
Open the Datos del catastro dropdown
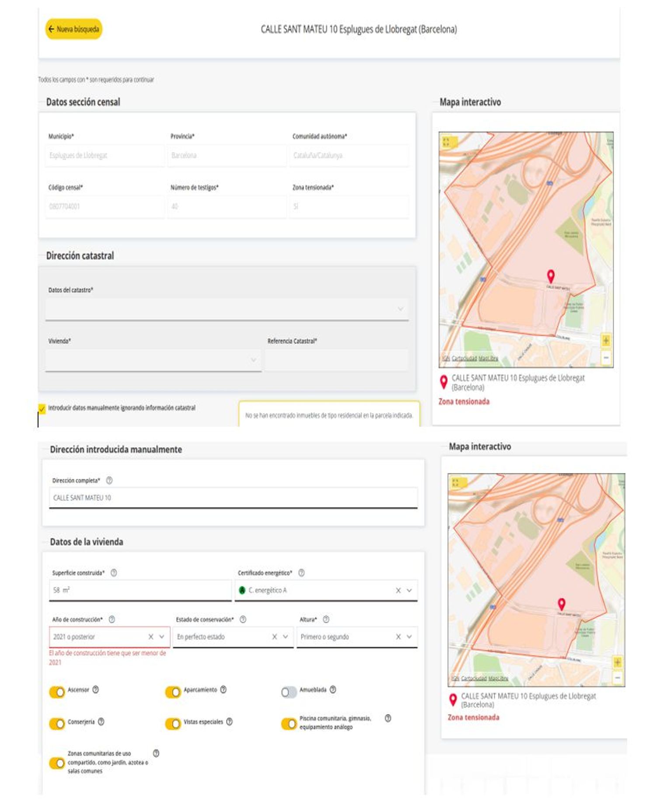227,309
